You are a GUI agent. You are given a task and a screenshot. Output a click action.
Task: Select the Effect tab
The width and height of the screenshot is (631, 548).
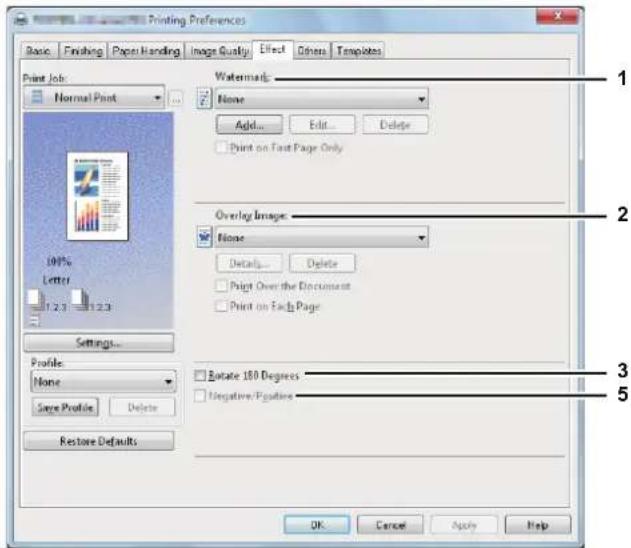click(x=272, y=49)
